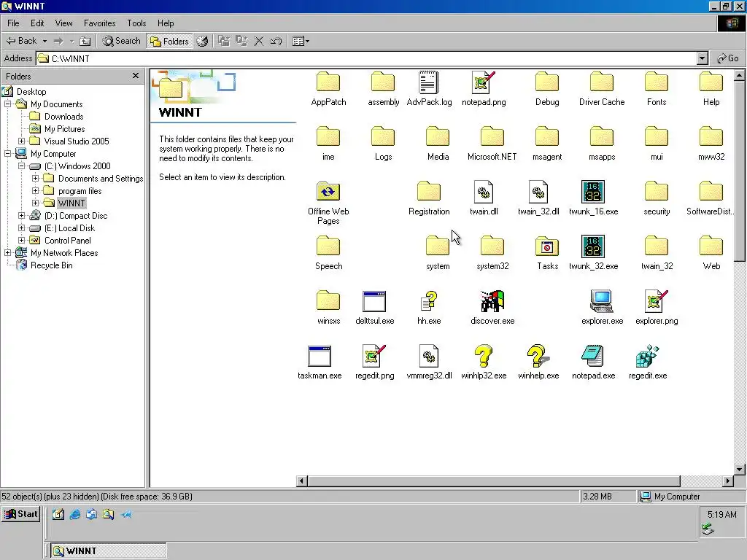Expand the Visual Studio 2005 tree node
This screenshot has height=560, width=747.
click(x=21, y=141)
